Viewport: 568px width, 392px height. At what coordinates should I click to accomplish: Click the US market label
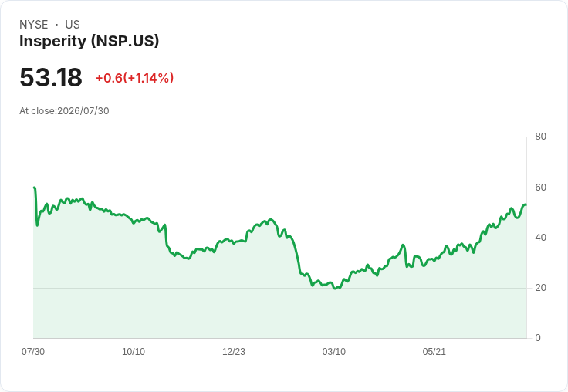(x=73, y=25)
